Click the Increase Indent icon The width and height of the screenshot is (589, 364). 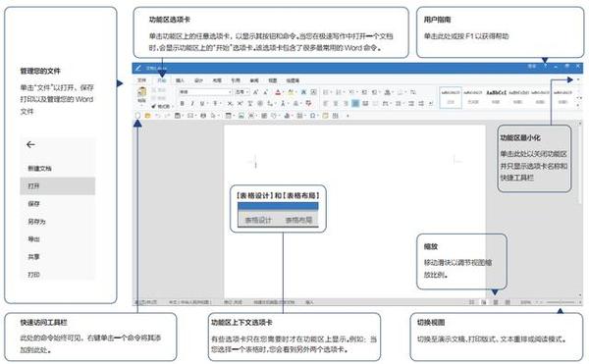pos(375,92)
